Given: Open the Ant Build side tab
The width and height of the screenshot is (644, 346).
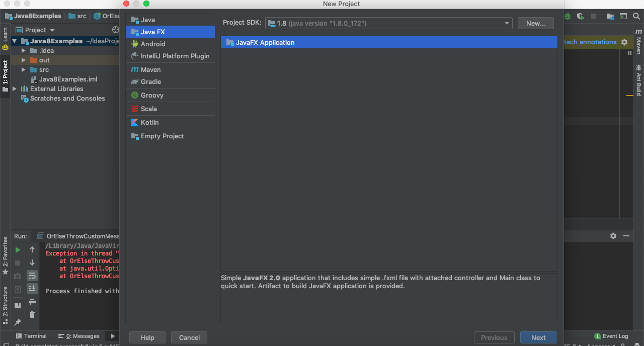Looking at the screenshot, I should (x=638, y=79).
